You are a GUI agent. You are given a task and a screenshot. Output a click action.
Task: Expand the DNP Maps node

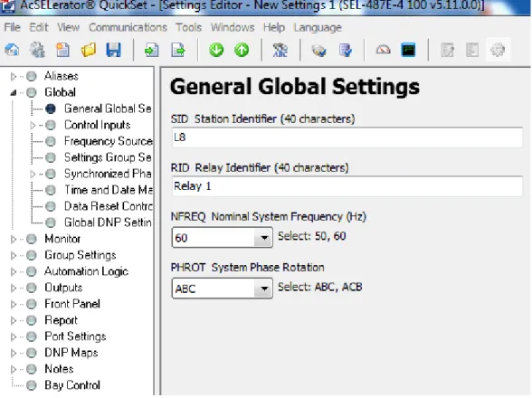point(14,353)
